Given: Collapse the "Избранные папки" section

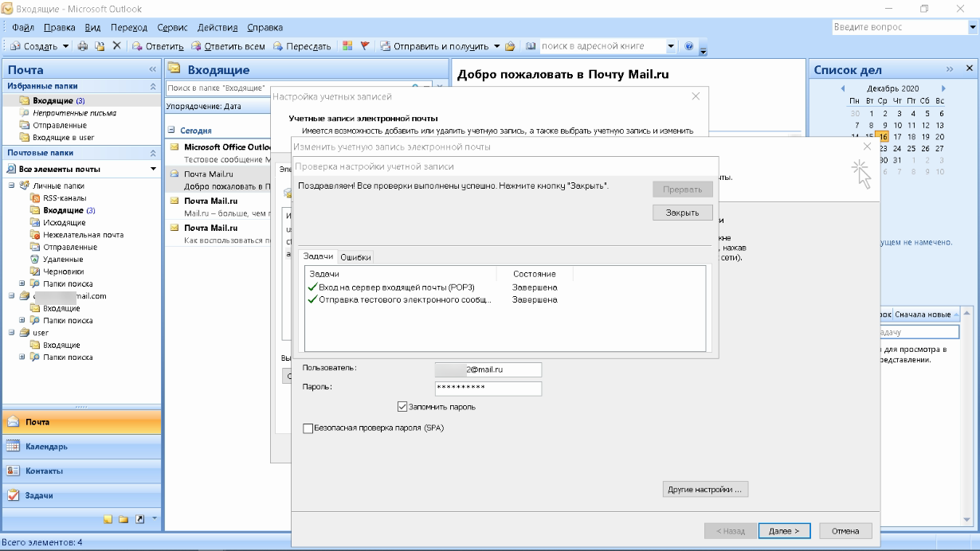Looking at the screenshot, I should (153, 86).
